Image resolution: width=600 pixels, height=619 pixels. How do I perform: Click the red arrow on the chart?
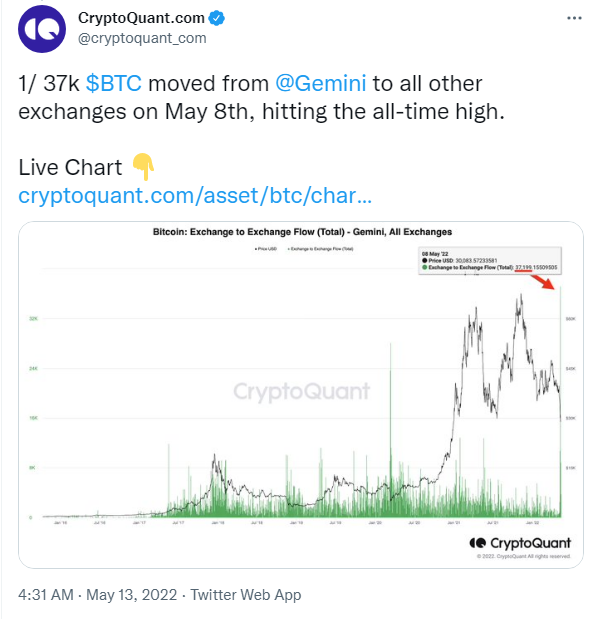click(543, 282)
